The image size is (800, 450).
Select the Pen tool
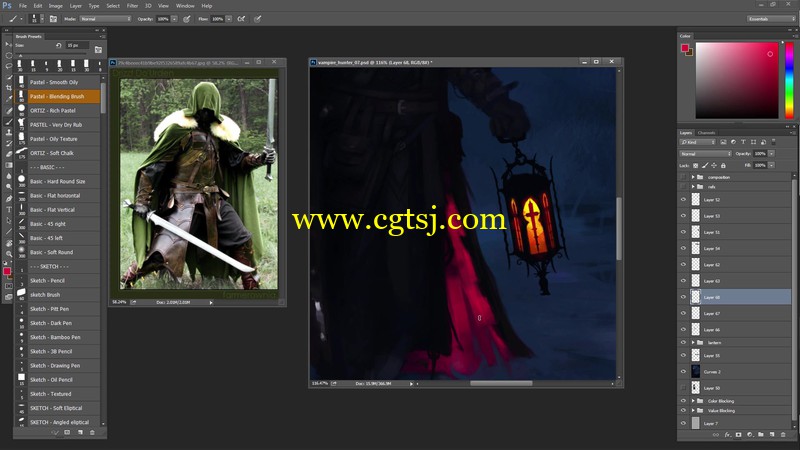pos(8,198)
